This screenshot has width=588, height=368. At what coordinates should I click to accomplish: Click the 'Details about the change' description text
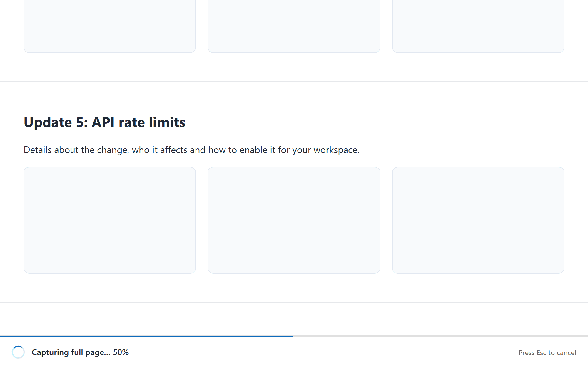point(191,150)
